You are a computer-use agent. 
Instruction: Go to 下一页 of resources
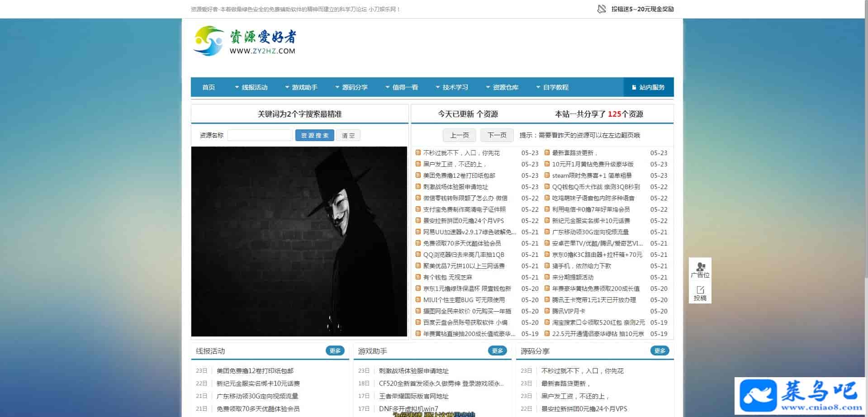497,135
